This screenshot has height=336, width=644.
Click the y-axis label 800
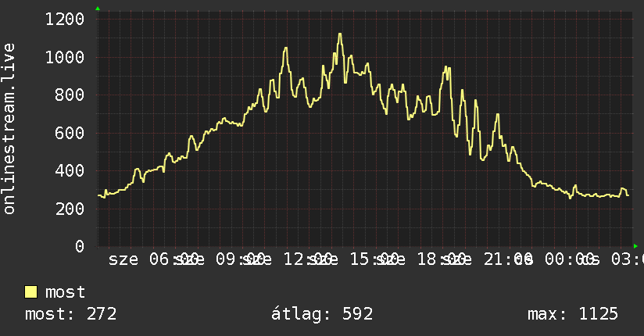70,95
